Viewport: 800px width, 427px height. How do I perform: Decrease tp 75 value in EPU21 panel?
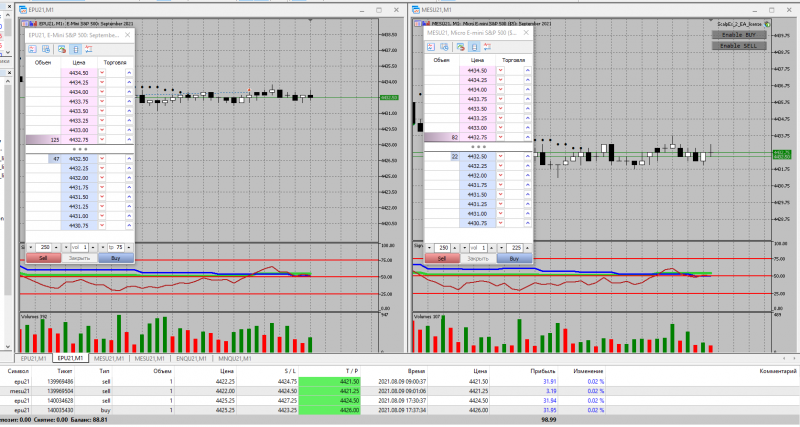(103, 247)
